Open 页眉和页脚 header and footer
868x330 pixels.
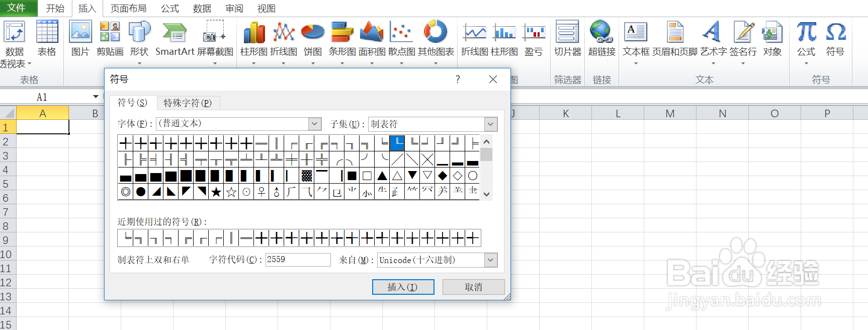(675, 39)
